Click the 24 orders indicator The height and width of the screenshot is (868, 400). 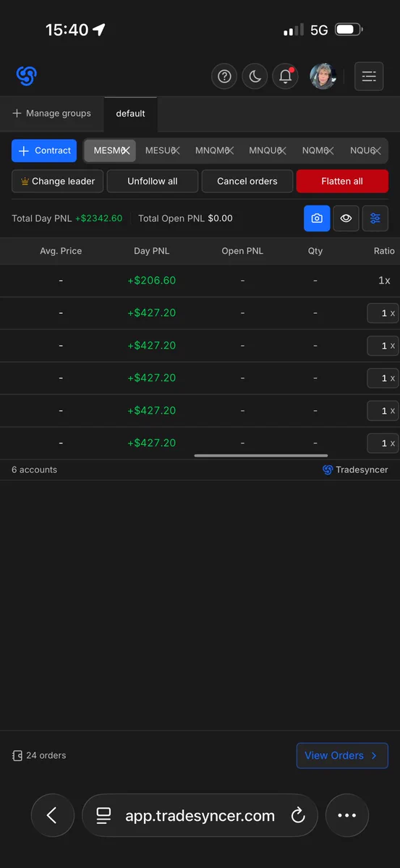coord(39,755)
